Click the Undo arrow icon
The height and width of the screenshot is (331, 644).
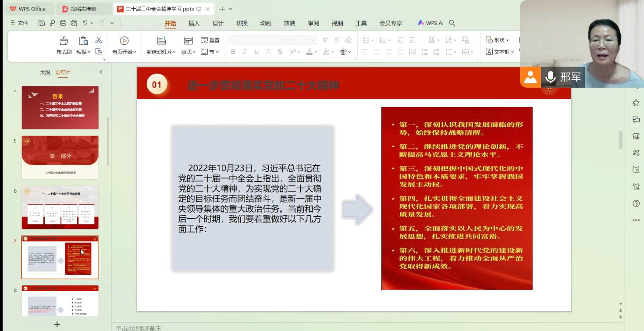click(x=85, y=23)
